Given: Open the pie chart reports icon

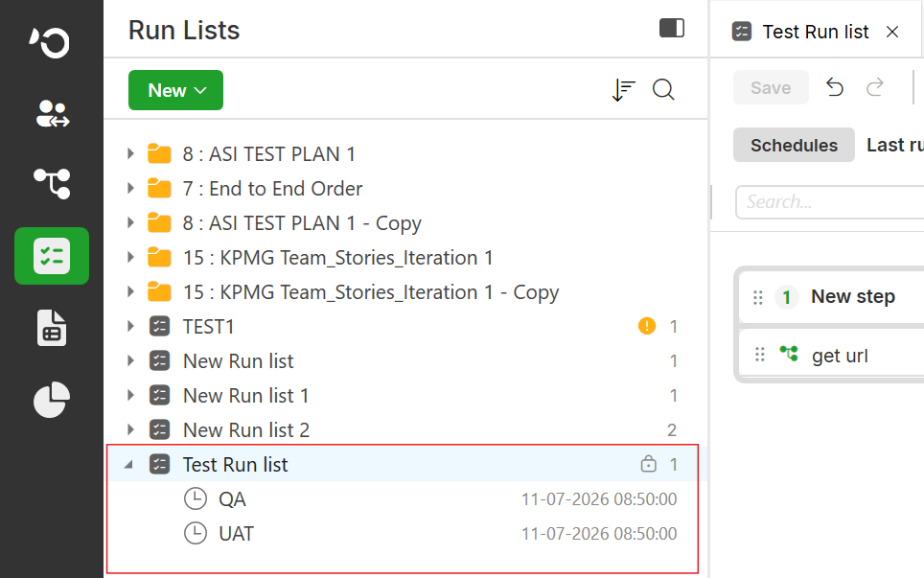Looking at the screenshot, I should click(x=52, y=400).
